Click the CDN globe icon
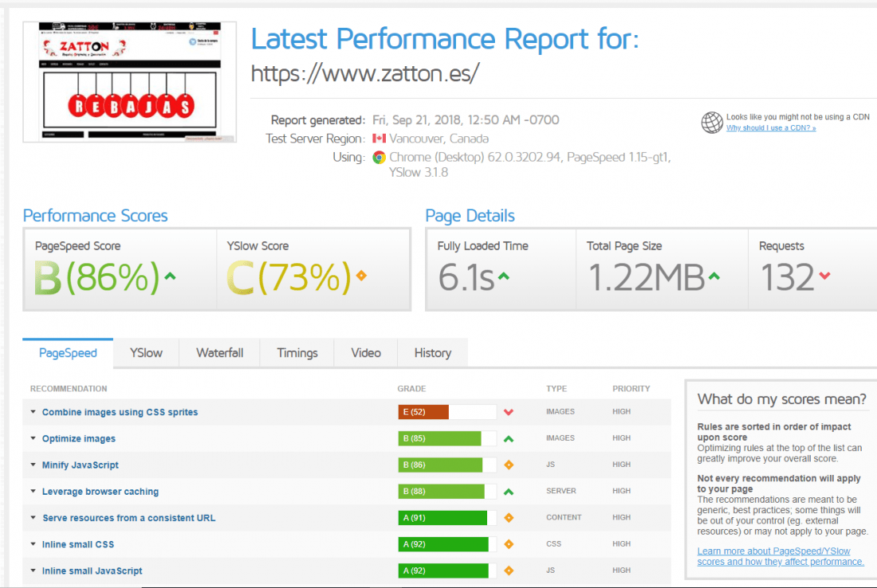This screenshot has height=588, width=877. point(712,123)
